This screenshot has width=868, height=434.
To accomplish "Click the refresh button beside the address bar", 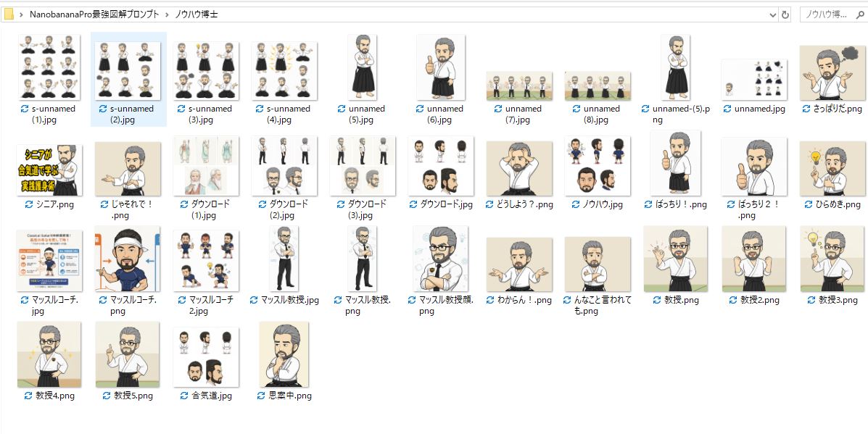I will [x=785, y=14].
